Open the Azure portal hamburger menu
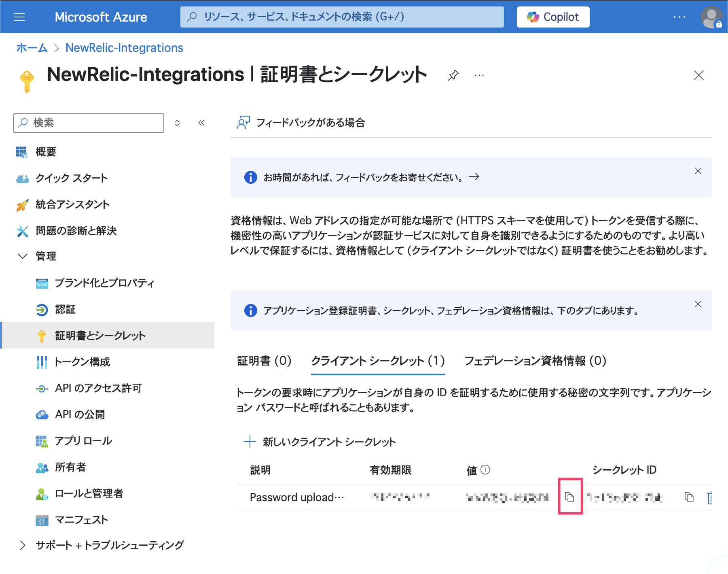 click(19, 17)
